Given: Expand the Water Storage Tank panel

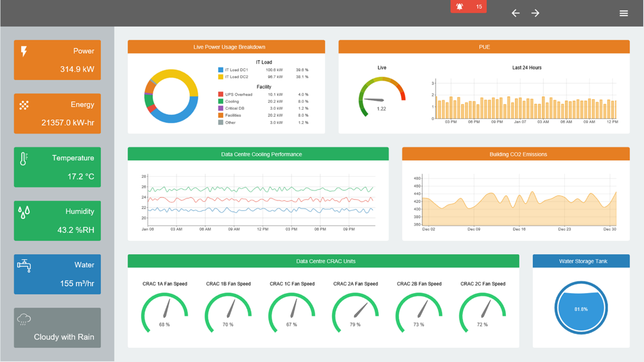Looking at the screenshot, I should [x=581, y=261].
